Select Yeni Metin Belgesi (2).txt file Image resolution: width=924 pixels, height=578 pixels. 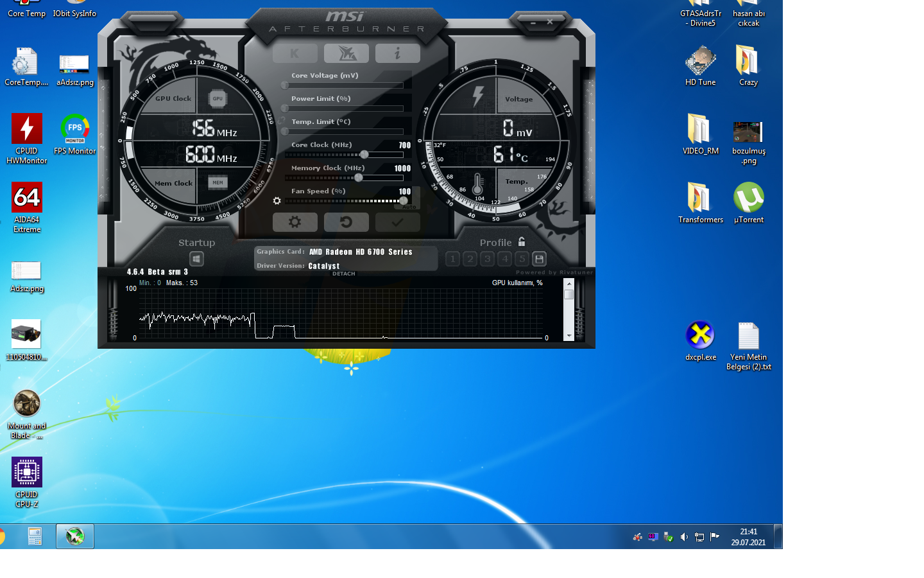click(748, 346)
